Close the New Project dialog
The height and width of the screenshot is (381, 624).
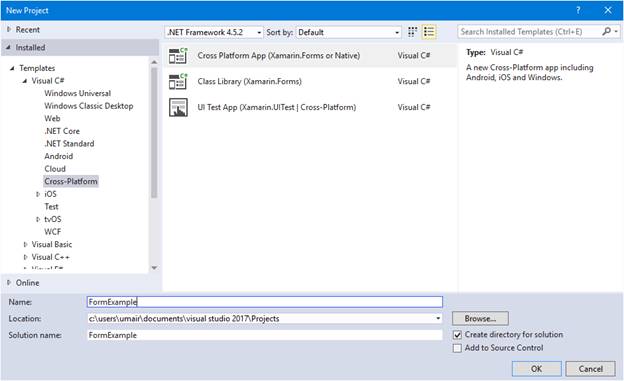tap(608, 10)
